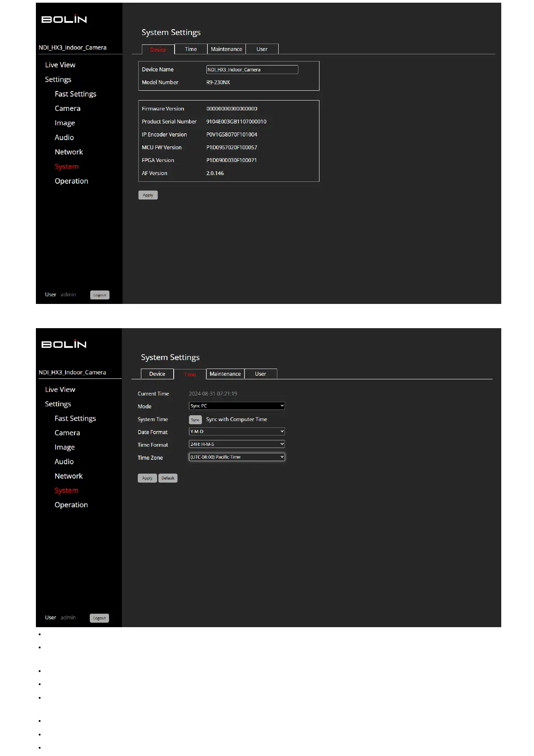Open Maintenance tab on the Time page

[x=225, y=374]
